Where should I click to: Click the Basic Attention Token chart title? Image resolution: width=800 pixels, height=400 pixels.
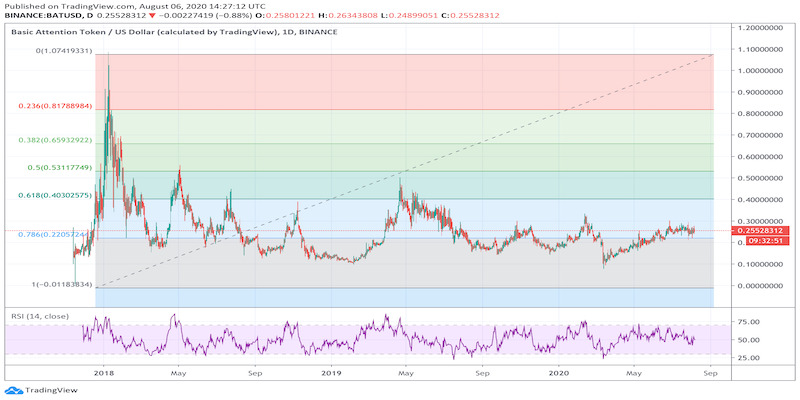[174, 32]
